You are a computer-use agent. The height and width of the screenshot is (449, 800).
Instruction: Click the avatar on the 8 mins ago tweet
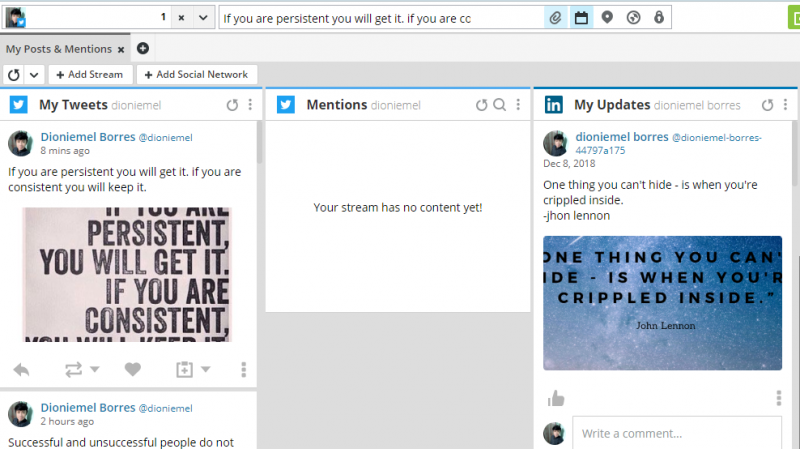pos(20,143)
